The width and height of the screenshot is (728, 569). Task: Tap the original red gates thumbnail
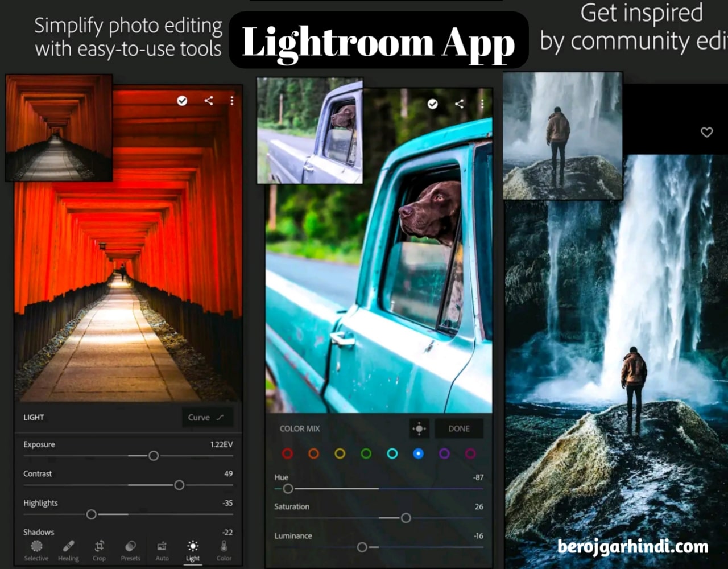tap(59, 128)
